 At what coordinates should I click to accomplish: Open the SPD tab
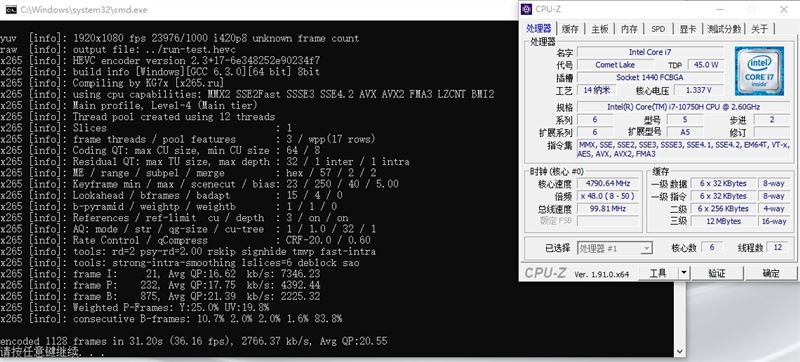tap(658, 29)
